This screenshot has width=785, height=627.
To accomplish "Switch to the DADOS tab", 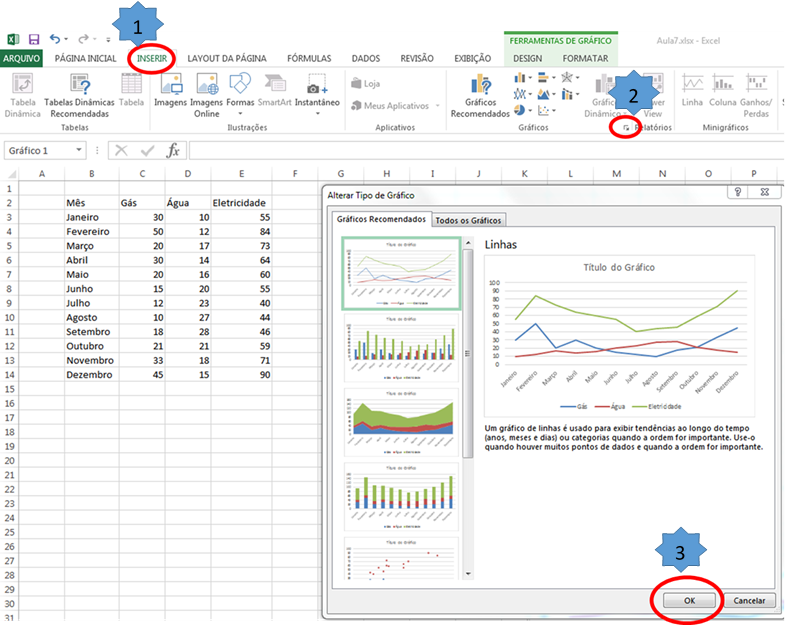I will (365, 58).
